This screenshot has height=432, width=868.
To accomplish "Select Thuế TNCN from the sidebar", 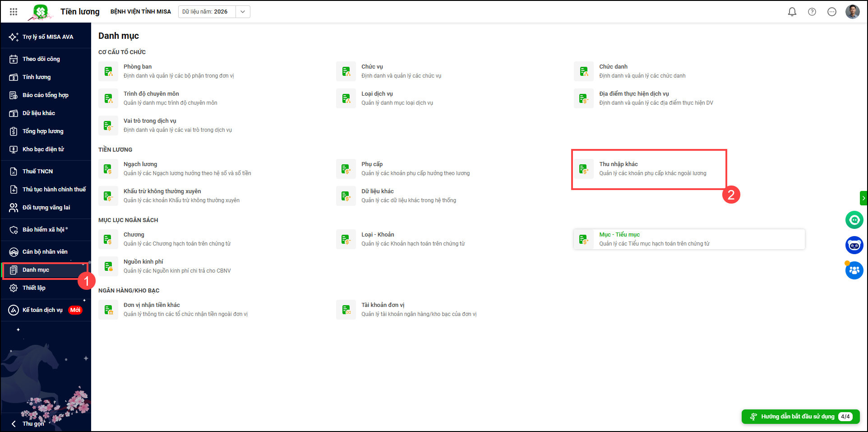I will (x=37, y=172).
